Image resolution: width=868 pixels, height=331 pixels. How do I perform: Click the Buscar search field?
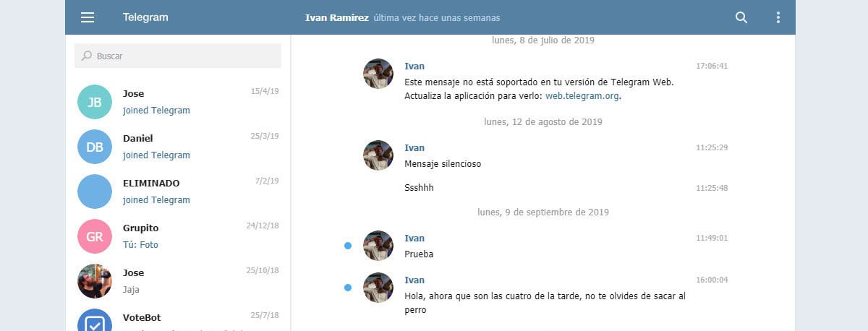178,56
